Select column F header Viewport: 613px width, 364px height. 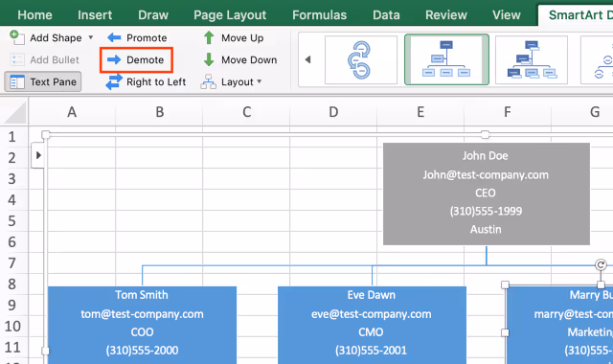click(508, 112)
